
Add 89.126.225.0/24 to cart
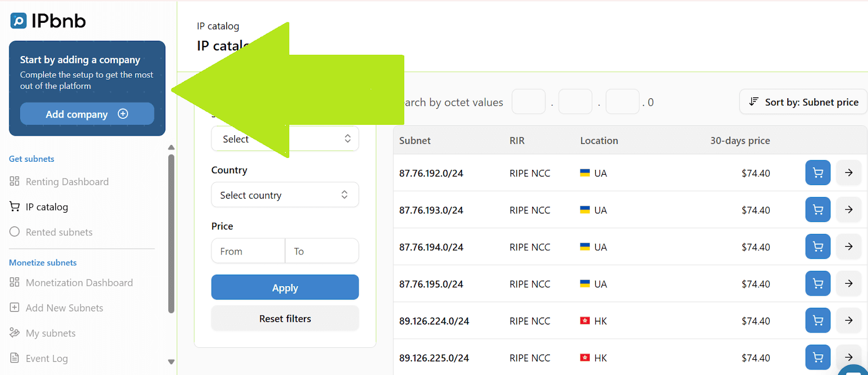[818, 357]
